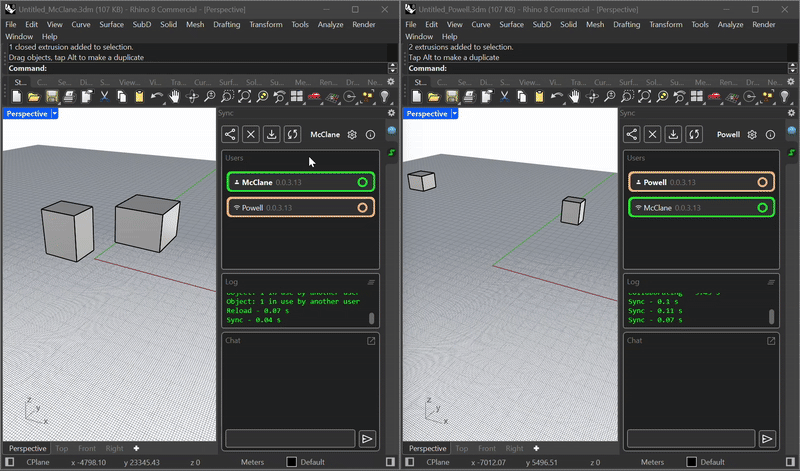Save file icon in McClane window
This screenshot has height=471, width=800.
pyautogui.click(x=52, y=96)
